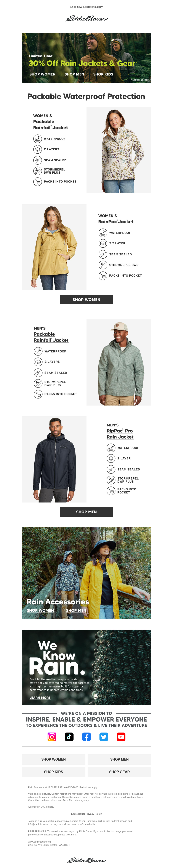
Task: Click SHOP KIDS link in hero banner
Action: pos(103,74)
